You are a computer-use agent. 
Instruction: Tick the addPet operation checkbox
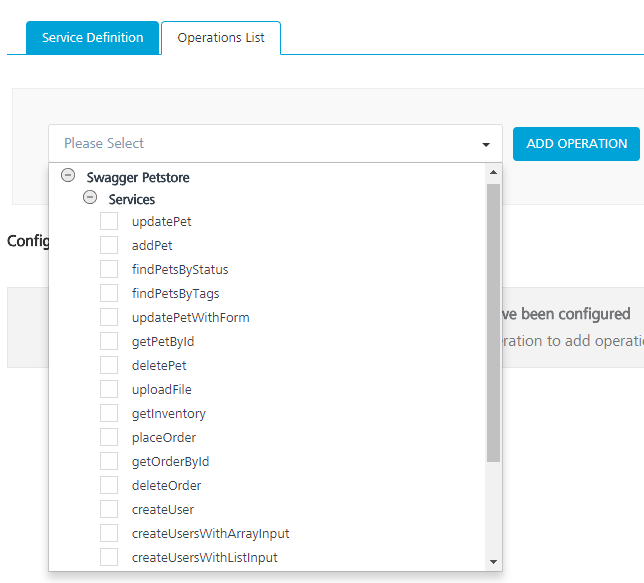pos(109,245)
